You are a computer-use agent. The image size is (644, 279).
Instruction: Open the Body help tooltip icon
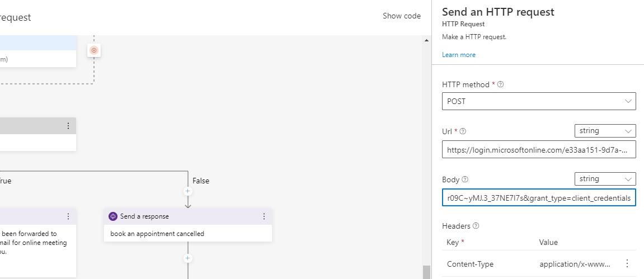[x=465, y=179]
